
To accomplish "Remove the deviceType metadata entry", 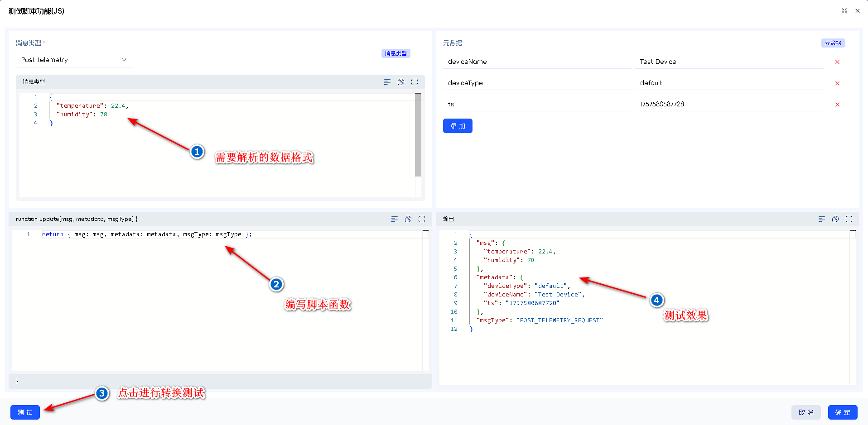I will coord(837,83).
